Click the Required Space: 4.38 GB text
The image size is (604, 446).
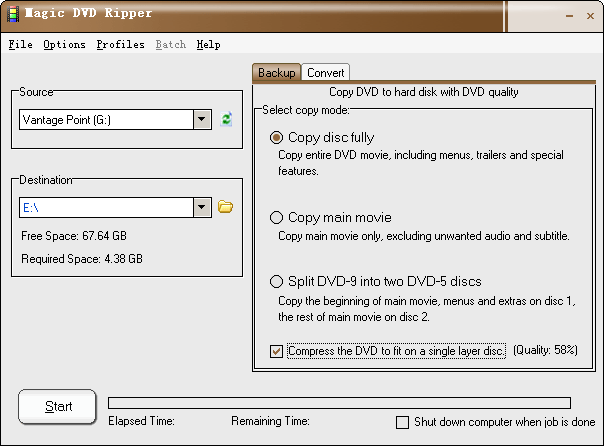[82, 259]
